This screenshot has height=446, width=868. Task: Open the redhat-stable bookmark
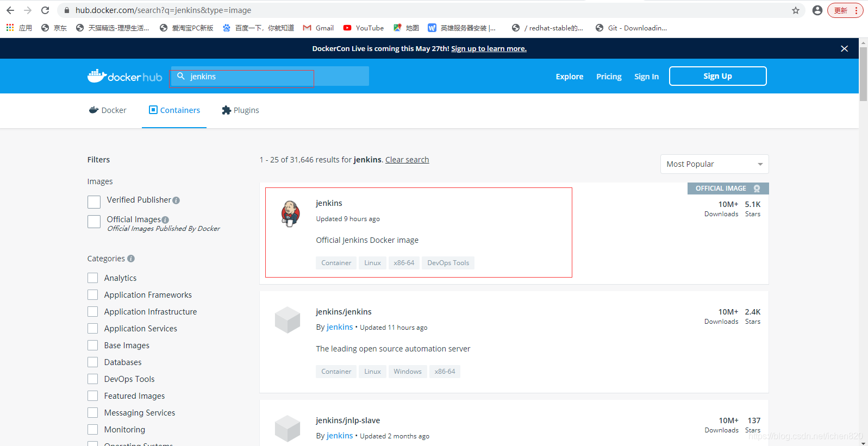pos(548,28)
